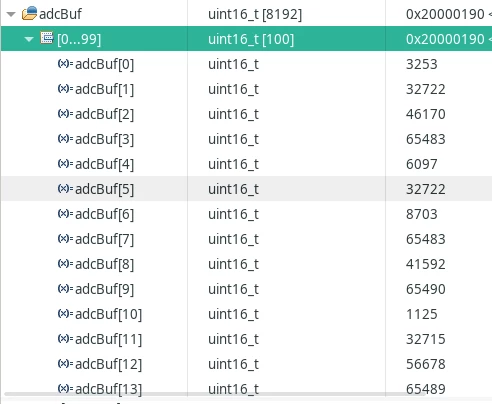The height and width of the screenshot is (404, 492).
Task: Click the uint16_t [8192] type cell
Action: pyautogui.click(x=255, y=14)
